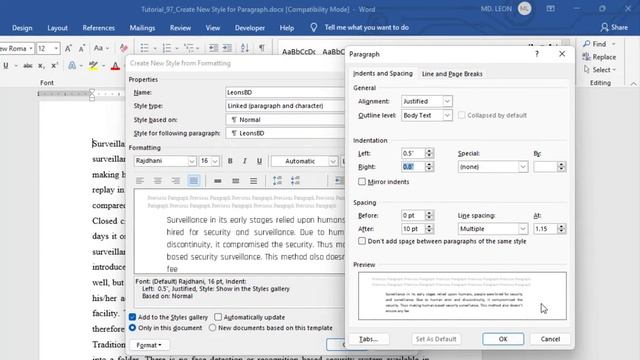
Task: Click ribbon Numbering list icon
Action: [167, 48]
